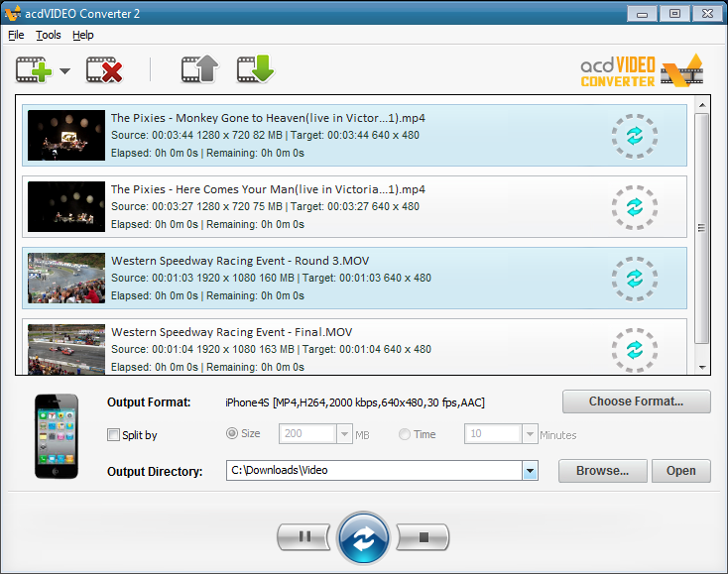Click the Browse button
728x574 pixels.
pyautogui.click(x=603, y=471)
